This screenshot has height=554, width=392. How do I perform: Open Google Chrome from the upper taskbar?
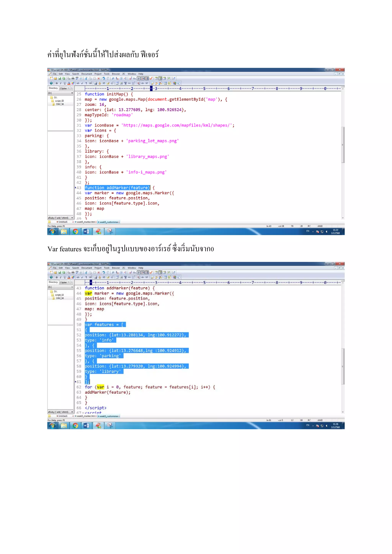(76, 232)
